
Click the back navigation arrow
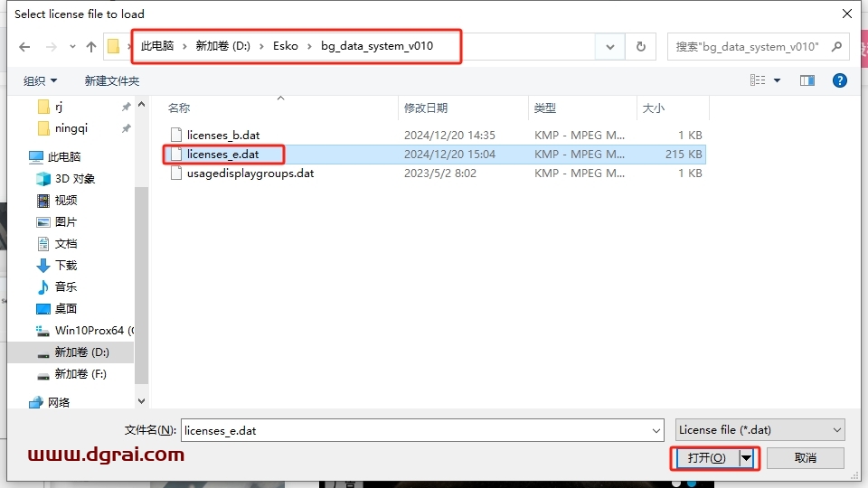pos(24,47)
